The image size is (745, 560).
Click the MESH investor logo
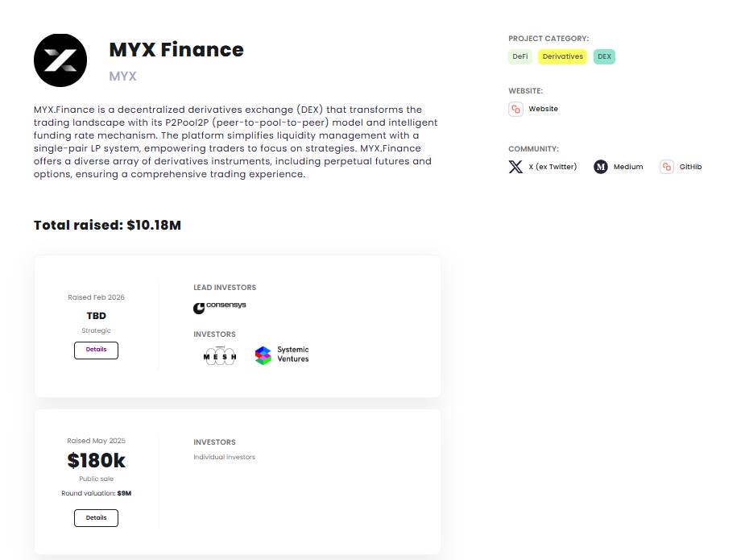[x=219, y=355]
